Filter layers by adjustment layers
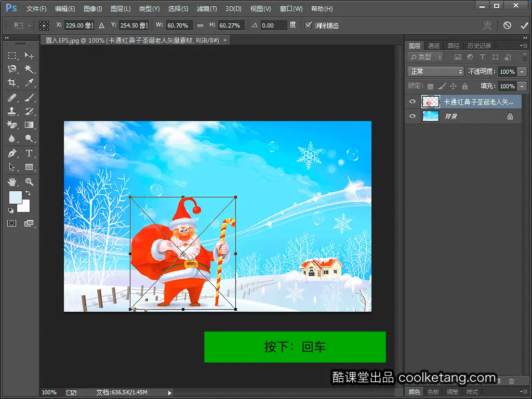Viewport: 532px width, 399px height. coord(470,57)
